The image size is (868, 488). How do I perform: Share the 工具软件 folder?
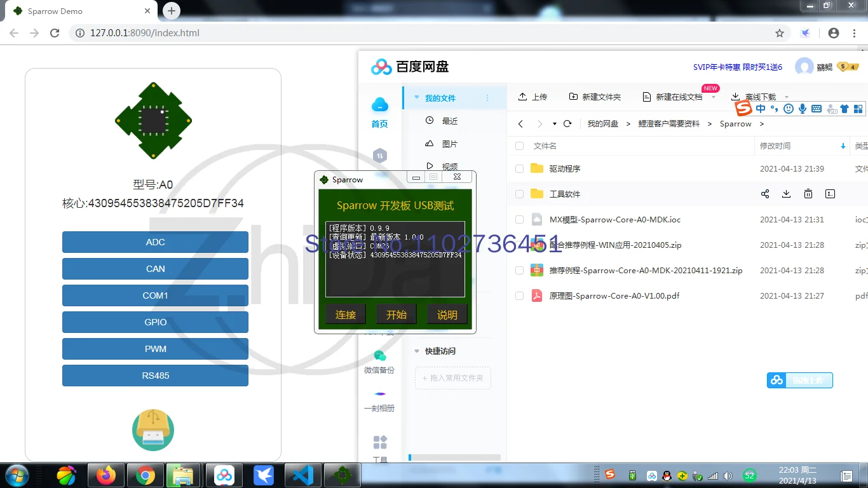[765, 194]
